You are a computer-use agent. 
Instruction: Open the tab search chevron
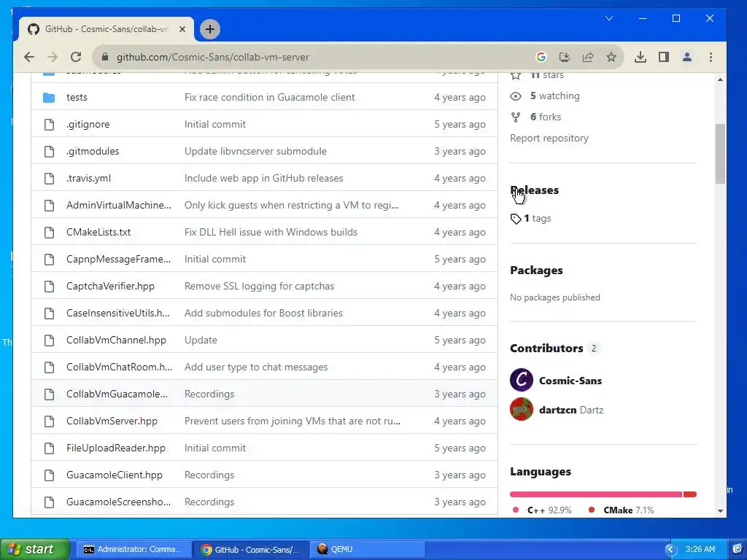tap(609, 18)
